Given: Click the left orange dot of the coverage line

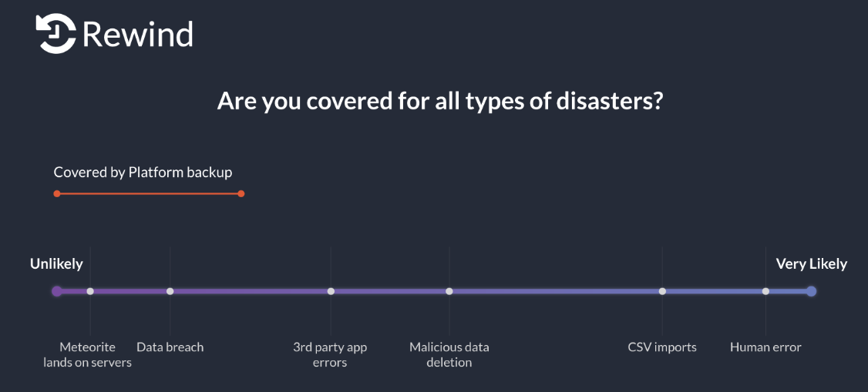Looking at the screenshot, I should click(56, 193).
